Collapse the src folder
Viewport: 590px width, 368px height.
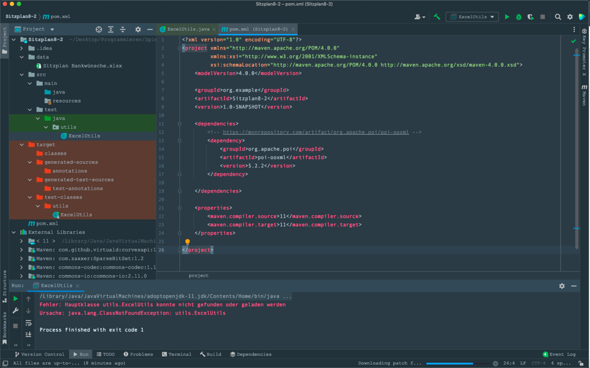[x=22, y=75]
